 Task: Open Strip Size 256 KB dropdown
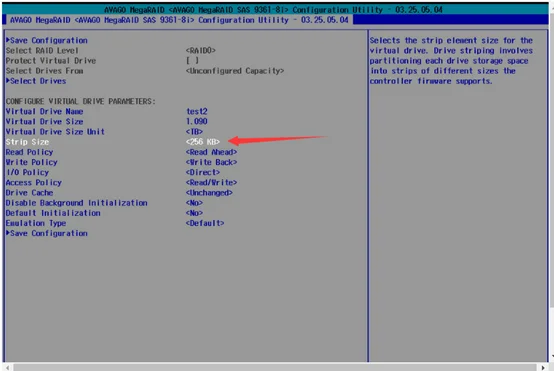[203, 142]
